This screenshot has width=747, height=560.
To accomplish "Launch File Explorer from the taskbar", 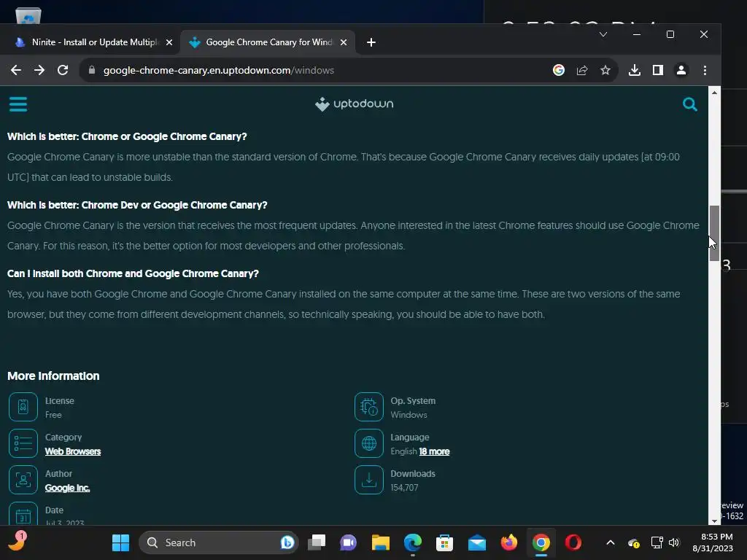I will pos(380,542).
